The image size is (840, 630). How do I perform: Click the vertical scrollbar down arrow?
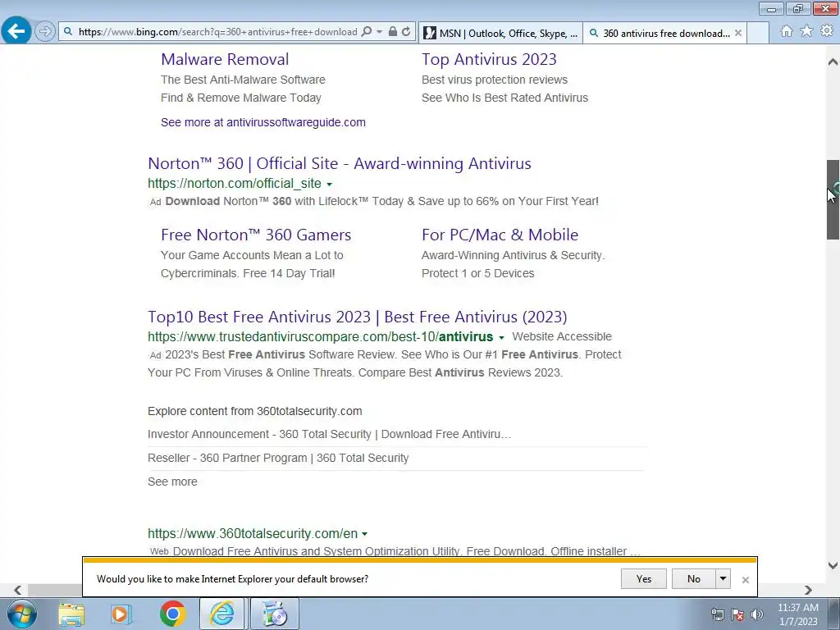click(x=833, y=565)
